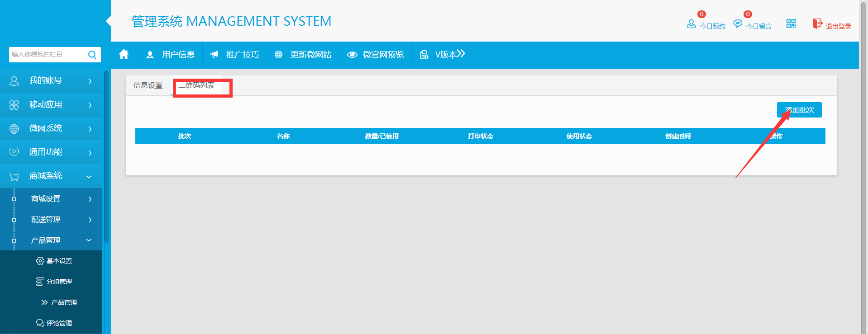Click the globe icon beside 更新微网站
Image resolution: width=868 pixels, height=334 pixels.
[279, 55]
